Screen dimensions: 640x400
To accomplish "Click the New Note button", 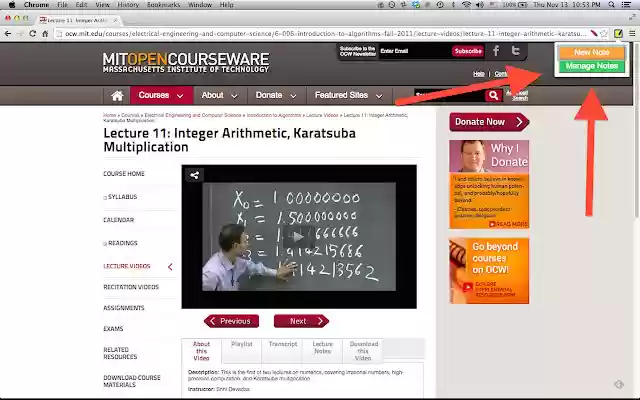I will point(591,52).
